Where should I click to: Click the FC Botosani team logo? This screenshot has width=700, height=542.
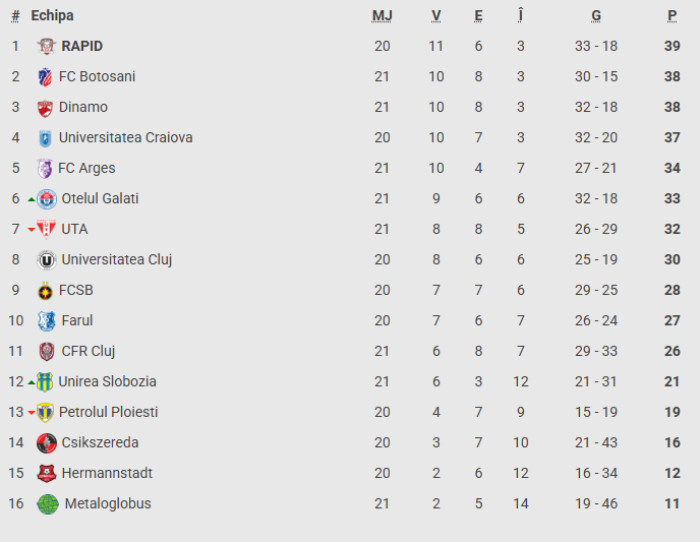pyautogui.click(x=45, y=77)
